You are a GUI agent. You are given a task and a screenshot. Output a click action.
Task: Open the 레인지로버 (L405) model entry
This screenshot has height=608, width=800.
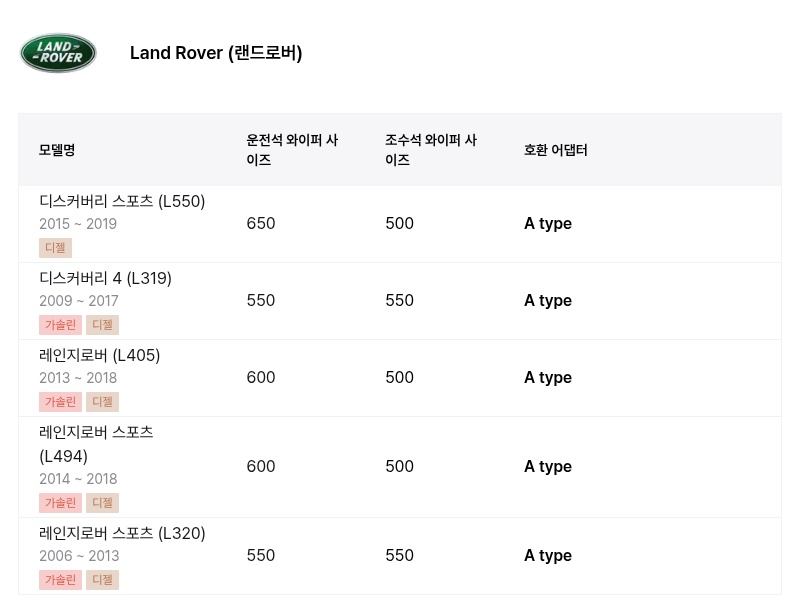tap(99, 356)
